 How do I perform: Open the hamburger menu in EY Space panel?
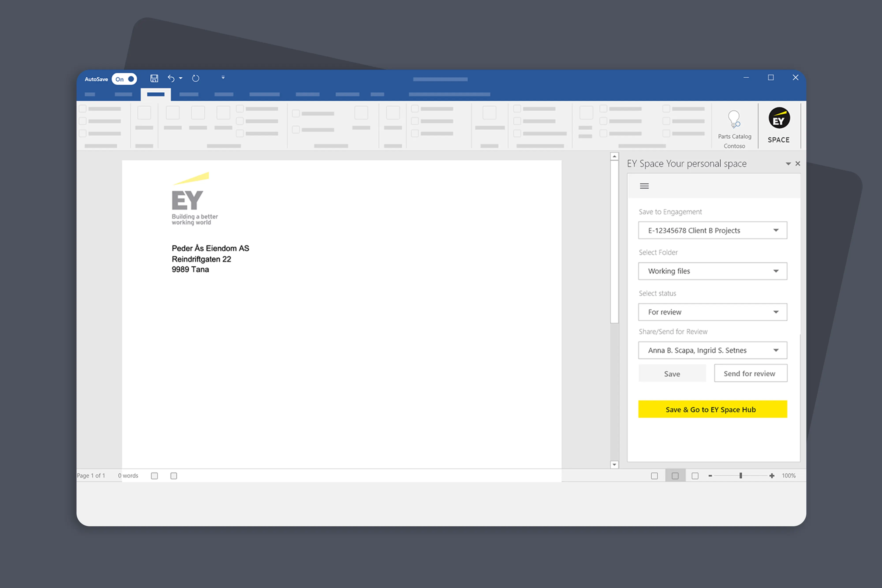click(644, 186)
